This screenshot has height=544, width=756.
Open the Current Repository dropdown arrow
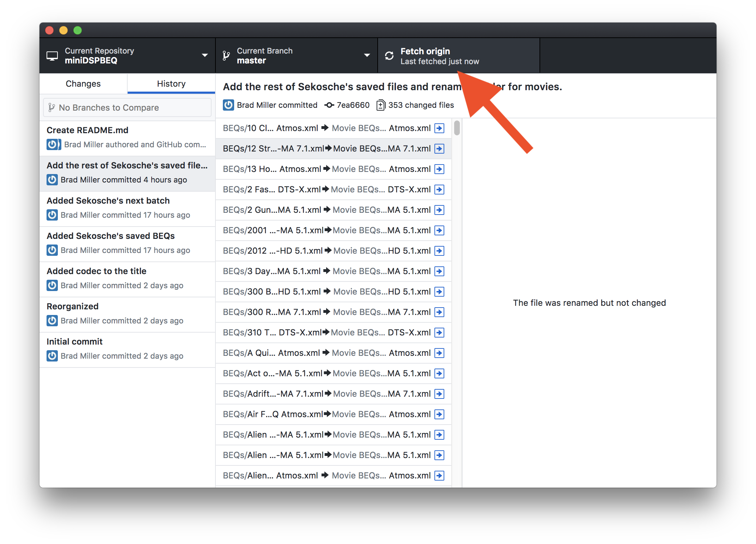(205, 55)
